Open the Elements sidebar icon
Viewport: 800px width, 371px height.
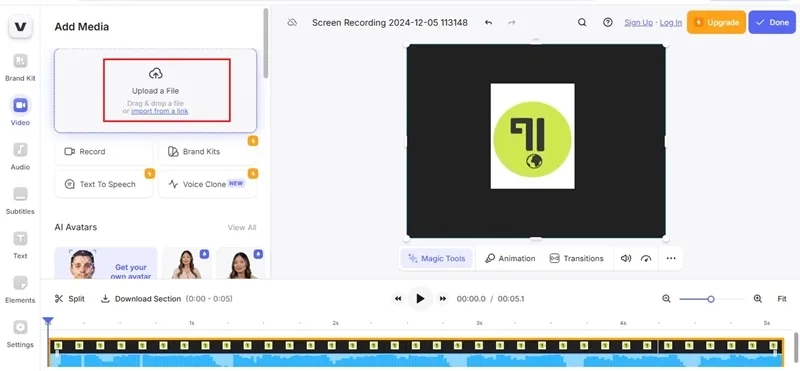click(20, 283)
